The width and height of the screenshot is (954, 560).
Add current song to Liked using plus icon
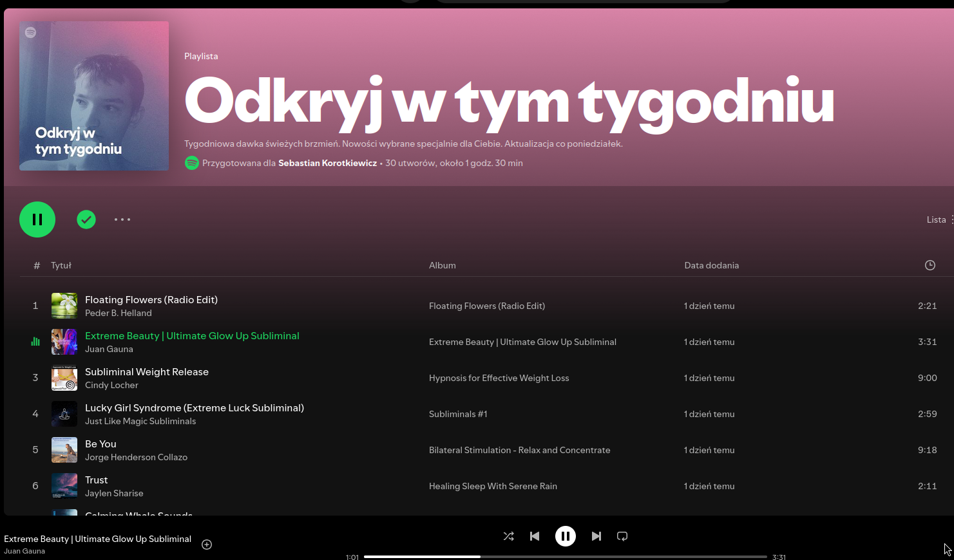tap(207, 545)
